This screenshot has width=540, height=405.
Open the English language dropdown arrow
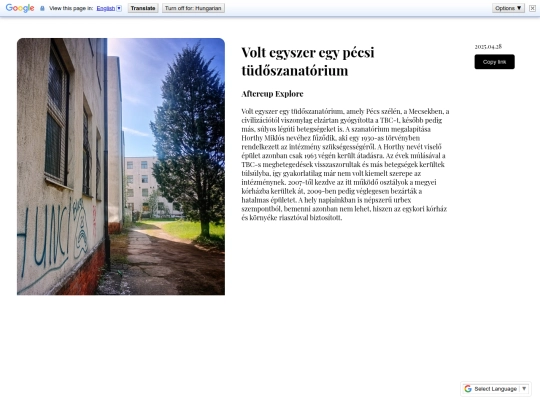tap(119, 8)
